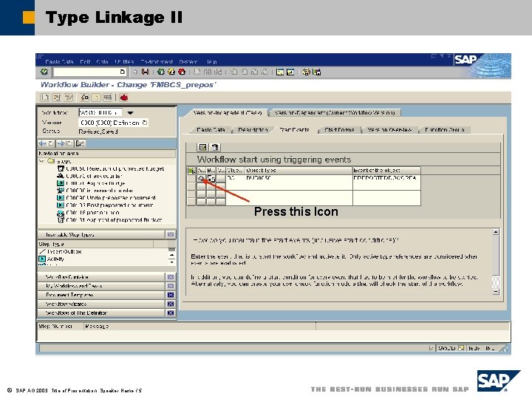Click the red Cancel icon
The height and width of the screenshot is (399, 532).
click(182, 72)
